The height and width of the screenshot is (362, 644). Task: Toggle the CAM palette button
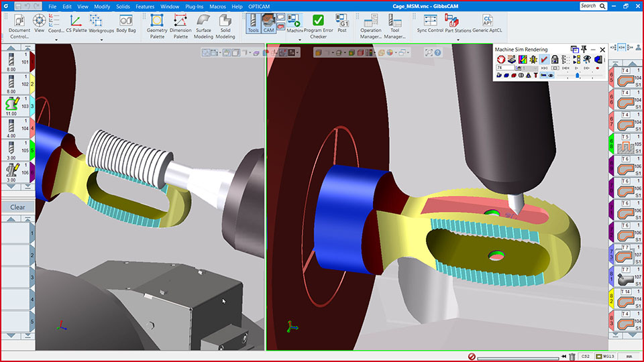coord(269,23)
